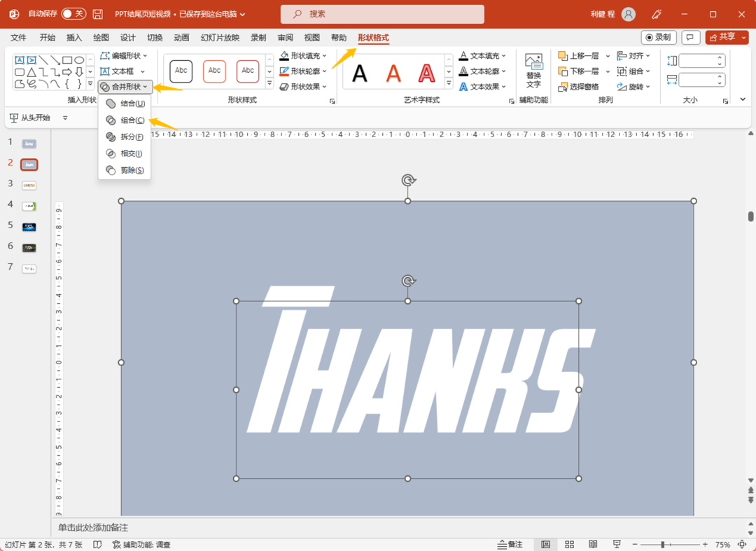Open the 编辑形状 dropdown
756x551 pixels.
tap(123, 56)
